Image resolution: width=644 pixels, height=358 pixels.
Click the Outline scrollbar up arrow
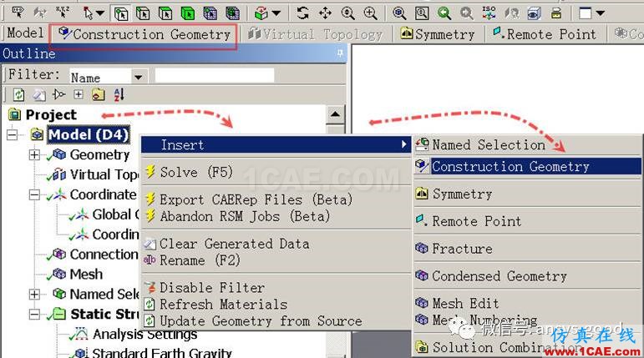(335, 114)
